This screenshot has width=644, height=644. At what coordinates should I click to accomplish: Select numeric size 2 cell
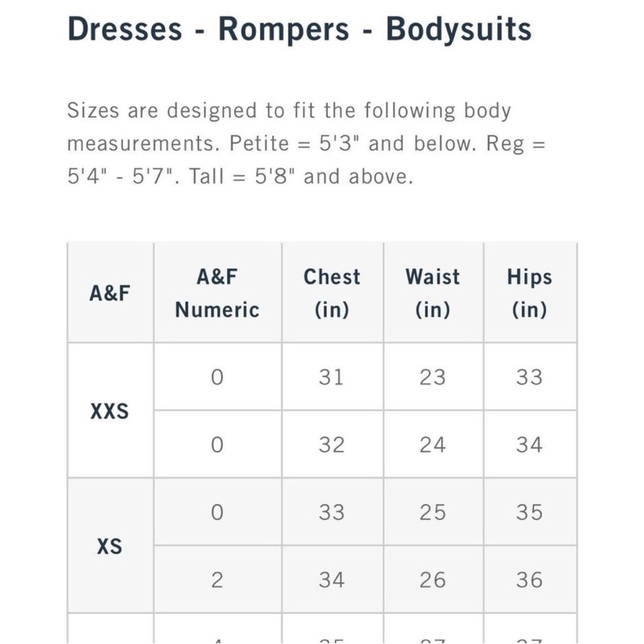(217, 580)
